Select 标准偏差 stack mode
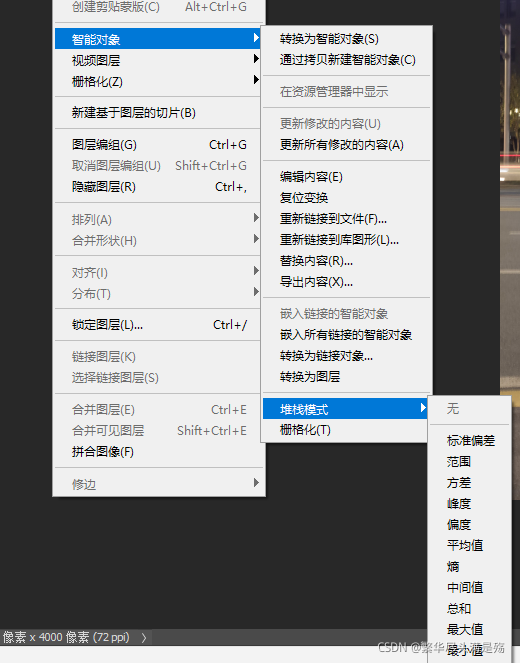 [469, 441]
